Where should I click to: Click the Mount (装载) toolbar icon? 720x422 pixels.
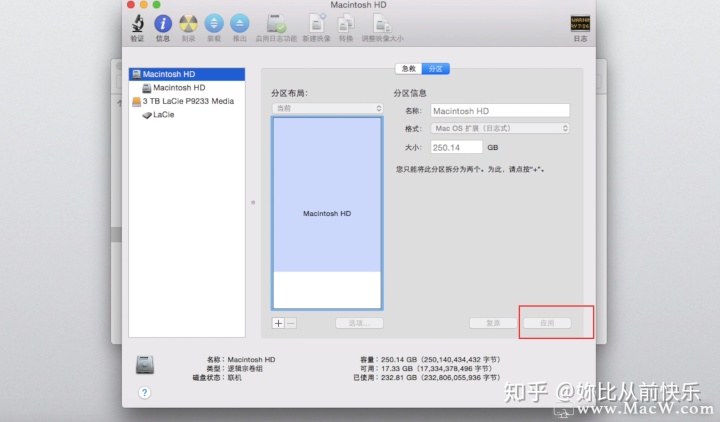coord(214,23)
